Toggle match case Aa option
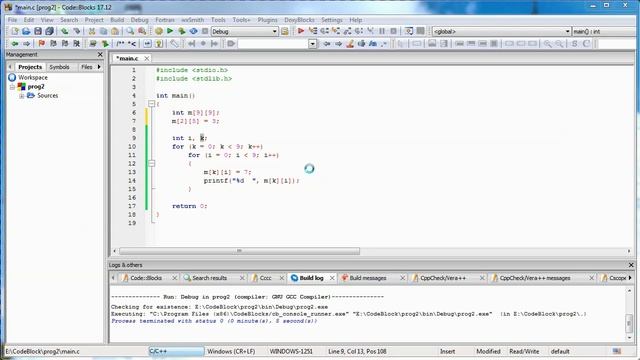 coord(373,43)
